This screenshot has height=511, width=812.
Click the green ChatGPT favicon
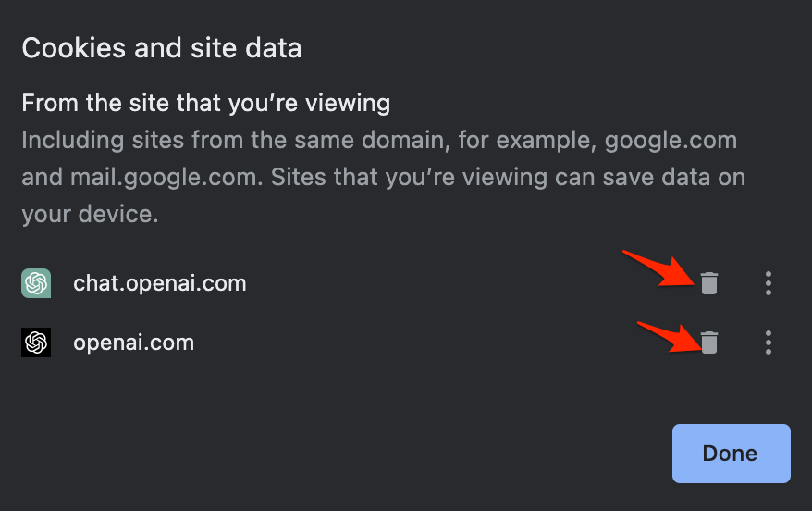coord(36,283)
